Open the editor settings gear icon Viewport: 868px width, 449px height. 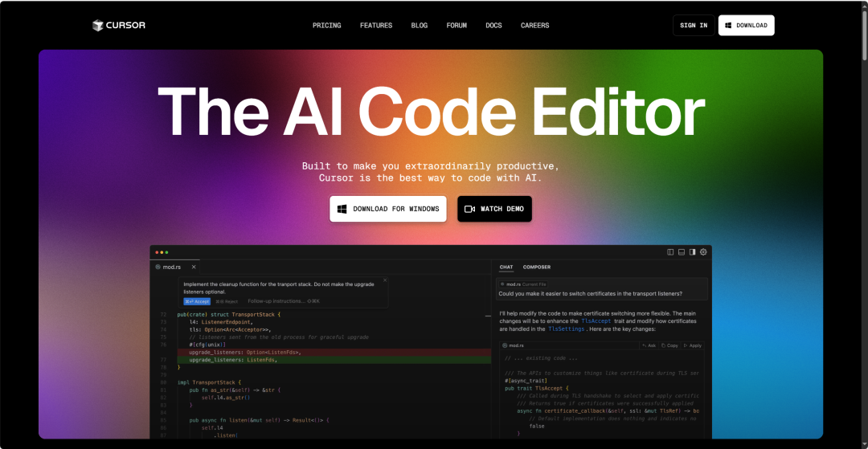[703, 252]
